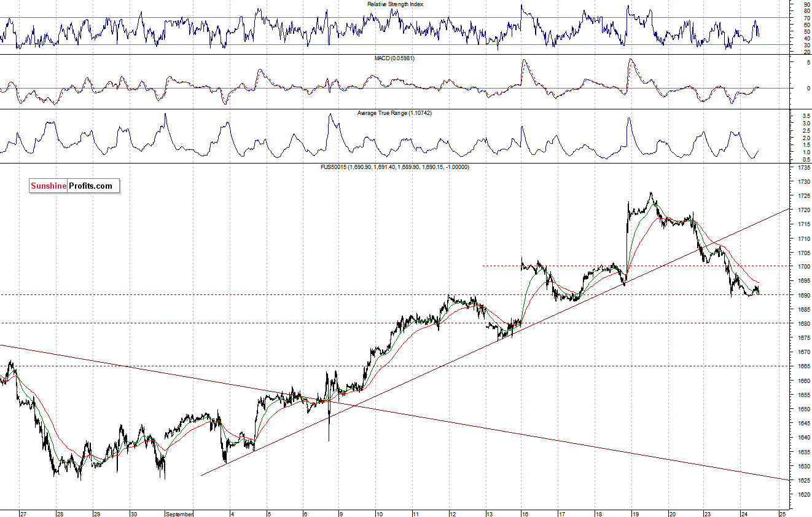812x517 pixels.
Task: Select the 'Relative Strength Index' panel title
Action: point(396,4)
